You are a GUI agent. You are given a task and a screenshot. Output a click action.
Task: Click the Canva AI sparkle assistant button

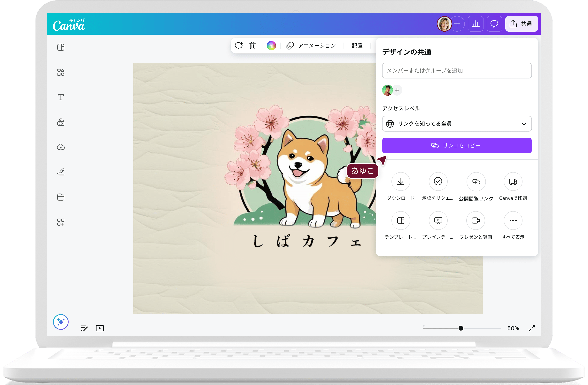click(61, 322)
